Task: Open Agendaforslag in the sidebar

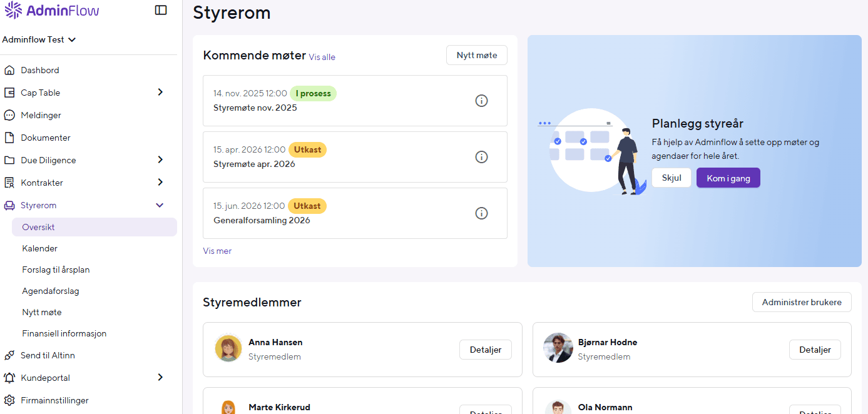Action: pyautogui.click(x=51, y=291)
